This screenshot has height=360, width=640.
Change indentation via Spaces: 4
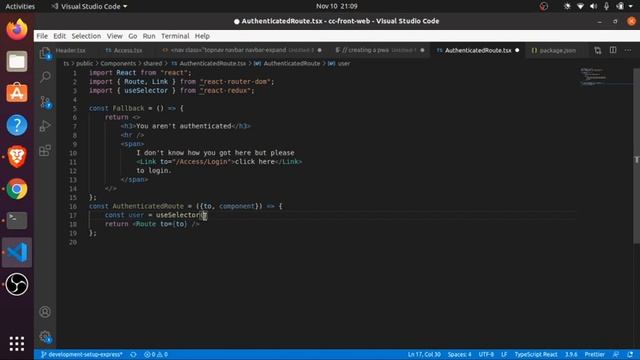[x=459, y=354]
